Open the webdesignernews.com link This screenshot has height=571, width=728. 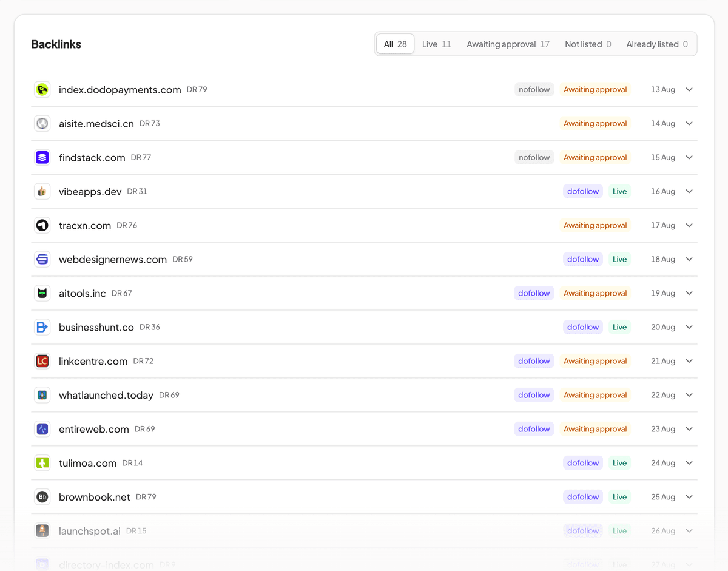[x=113, y=260]
